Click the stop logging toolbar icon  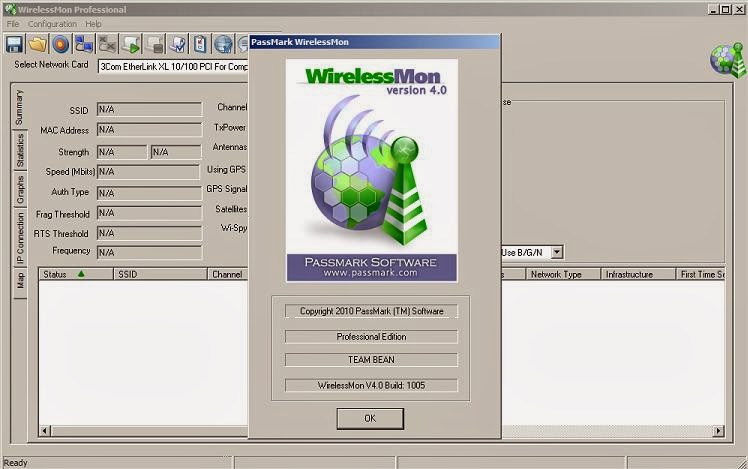click(154, 44)
